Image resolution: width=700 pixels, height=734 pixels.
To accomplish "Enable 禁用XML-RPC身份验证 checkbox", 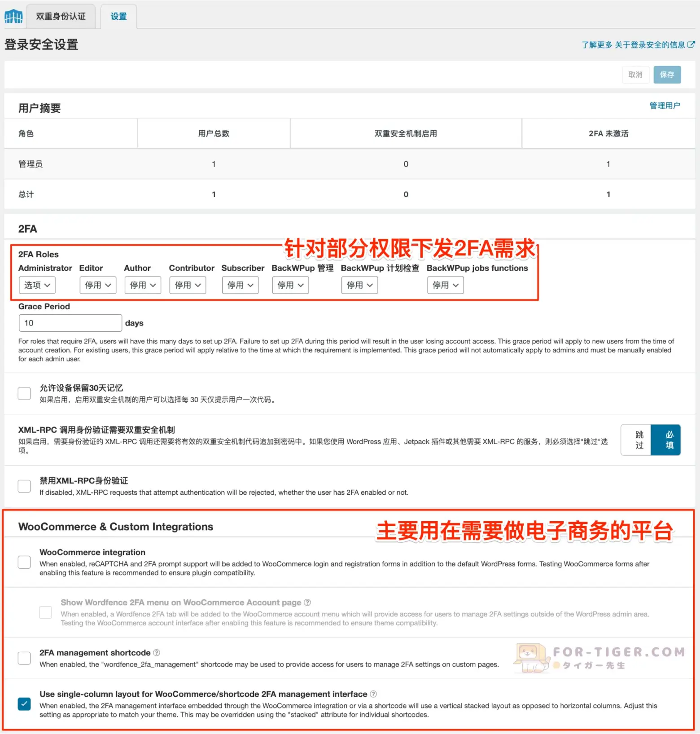I will click(24, 486).
